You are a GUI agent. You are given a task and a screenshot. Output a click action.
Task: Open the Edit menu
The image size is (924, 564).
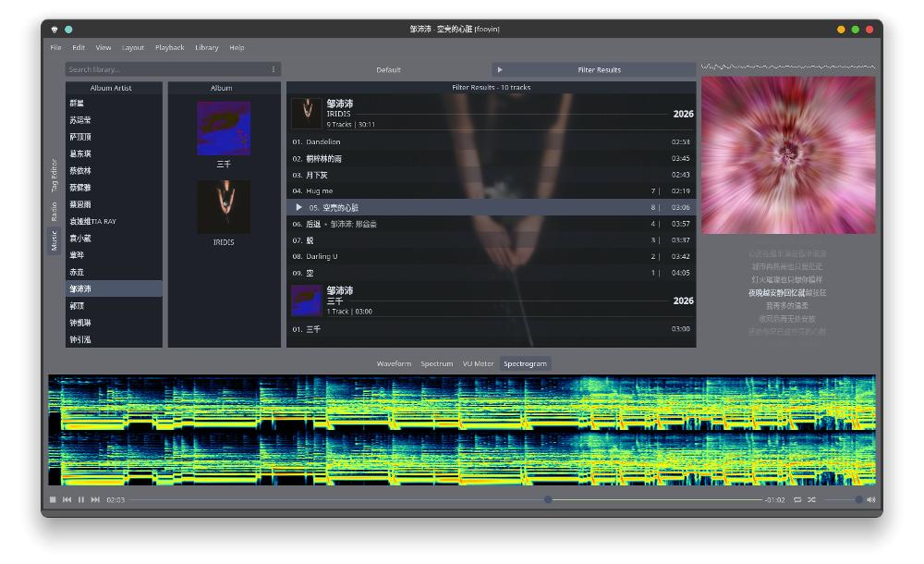pos(79,48)
